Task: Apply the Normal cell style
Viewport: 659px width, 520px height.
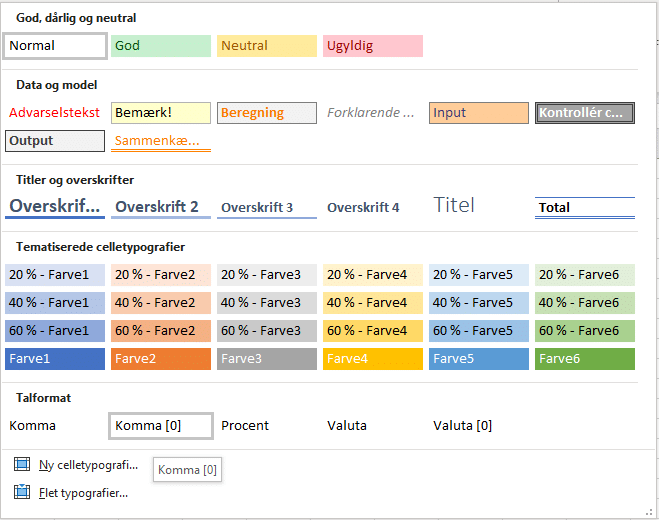Action: (56, 46)
